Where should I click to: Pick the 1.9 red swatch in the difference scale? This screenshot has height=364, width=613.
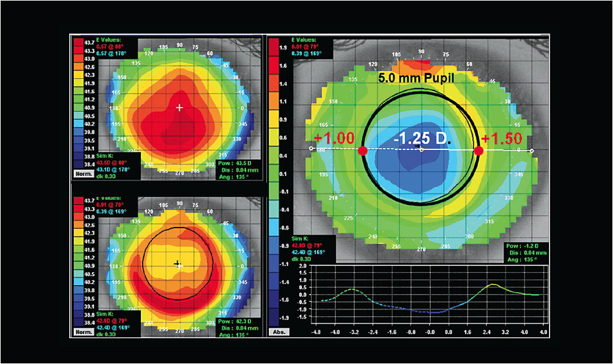[274, 47]
